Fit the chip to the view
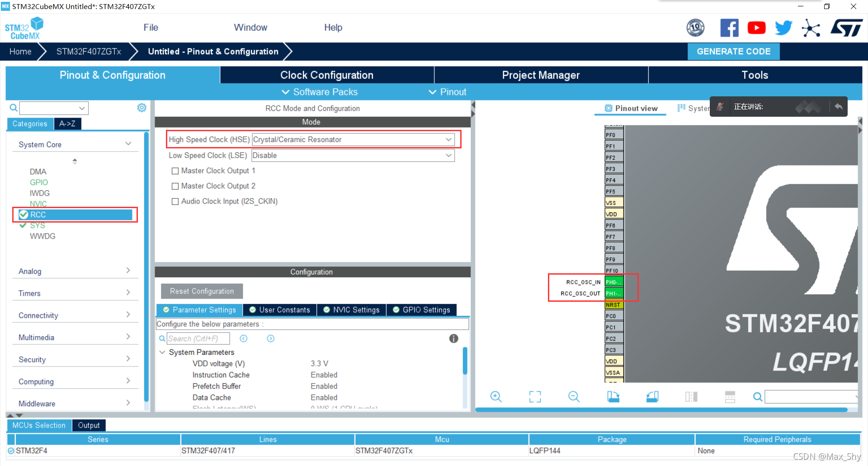 (x=535, y=397)
